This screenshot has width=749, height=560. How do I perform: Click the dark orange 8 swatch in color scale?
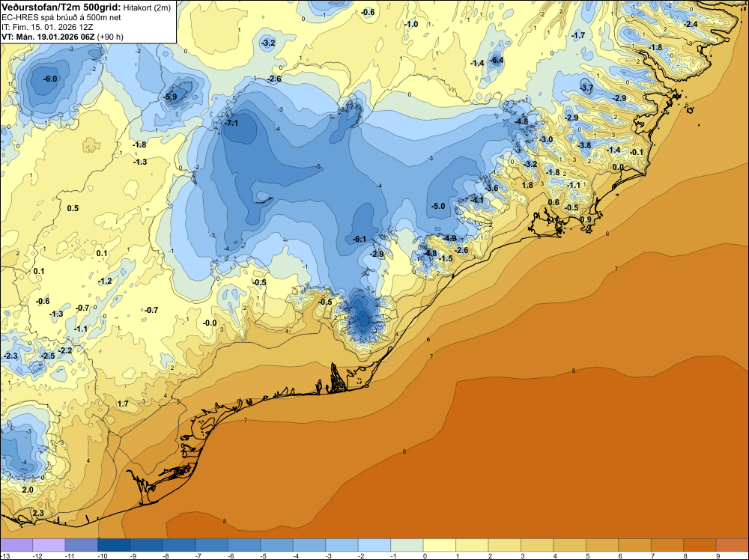pyautogui.click(x=700, y=545)
